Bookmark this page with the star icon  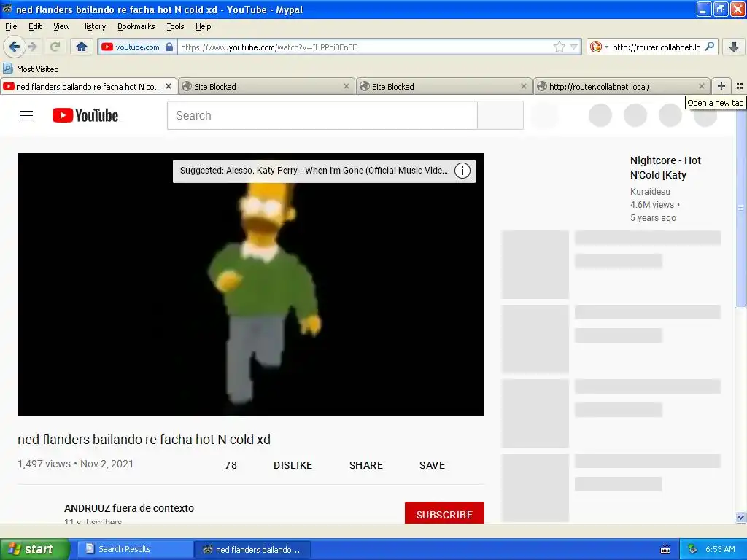(559, 47)
